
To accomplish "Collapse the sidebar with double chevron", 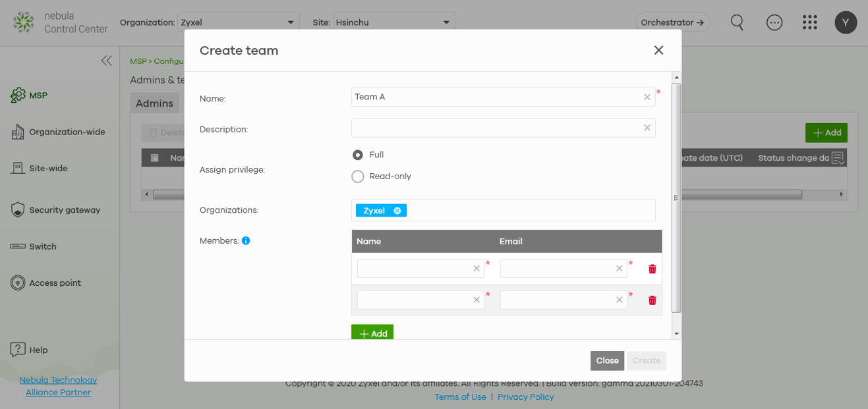I will tap(106, 61).
